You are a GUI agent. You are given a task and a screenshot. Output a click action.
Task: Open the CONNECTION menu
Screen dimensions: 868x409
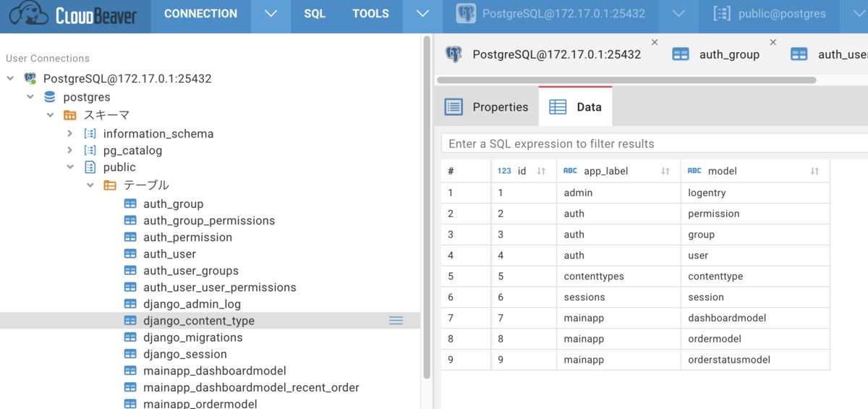click(x=200, y=14)
